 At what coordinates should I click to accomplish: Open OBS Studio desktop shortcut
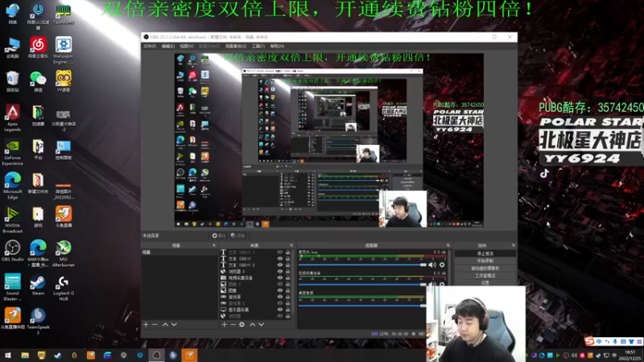(12, 251)
